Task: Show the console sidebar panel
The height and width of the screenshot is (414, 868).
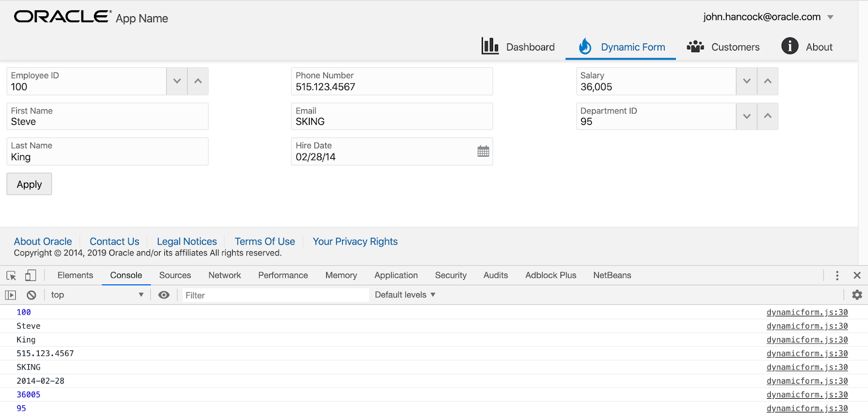Action: 10,295
